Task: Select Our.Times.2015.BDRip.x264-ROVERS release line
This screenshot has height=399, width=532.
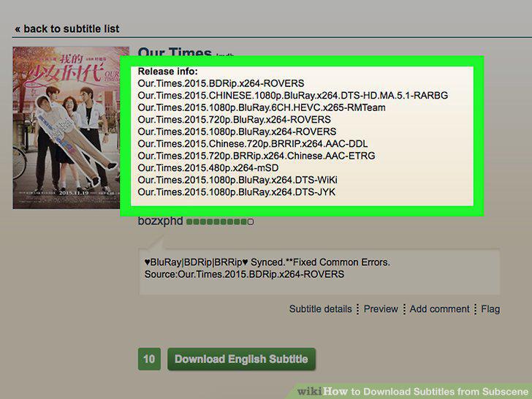Action: click(x=221, y=83)
